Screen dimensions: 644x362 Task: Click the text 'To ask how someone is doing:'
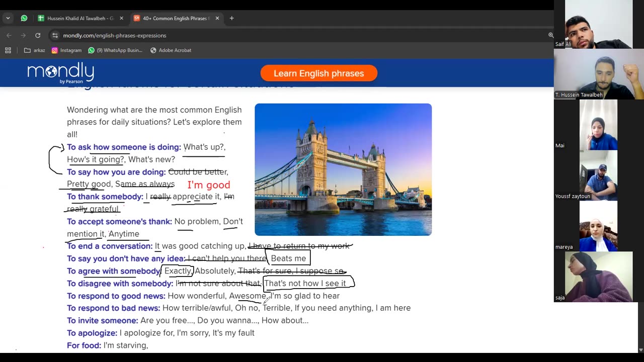124,147
